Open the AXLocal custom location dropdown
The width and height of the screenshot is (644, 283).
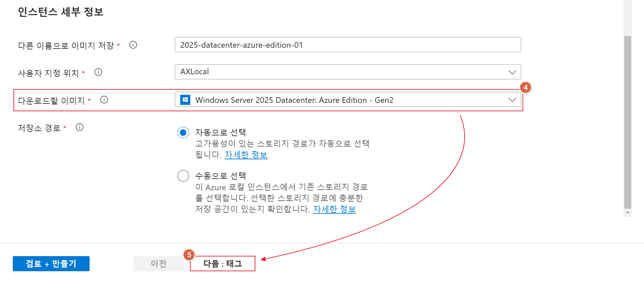click(348, 72)
